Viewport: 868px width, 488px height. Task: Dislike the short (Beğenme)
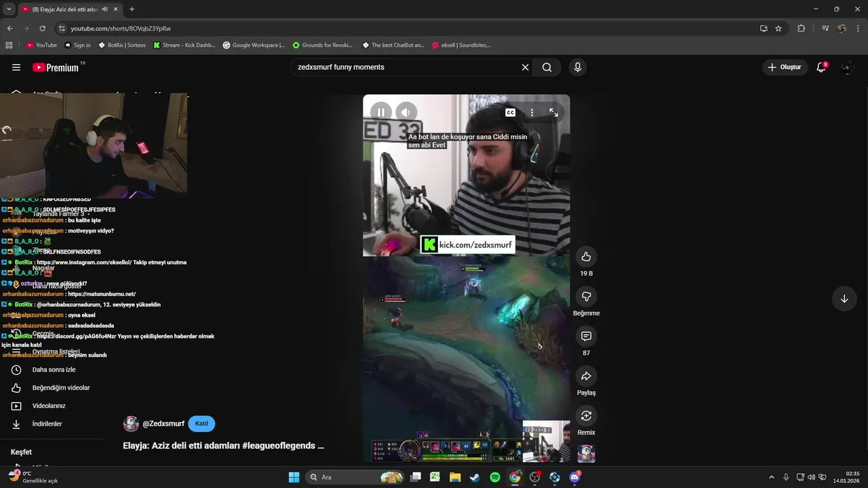586,296
